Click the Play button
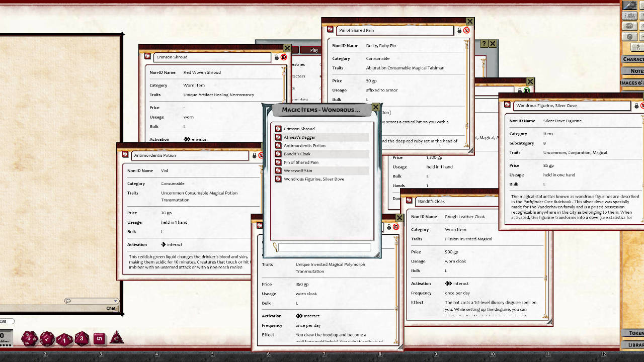Viewport: 644px width, 362px height. tap(314, 50)
